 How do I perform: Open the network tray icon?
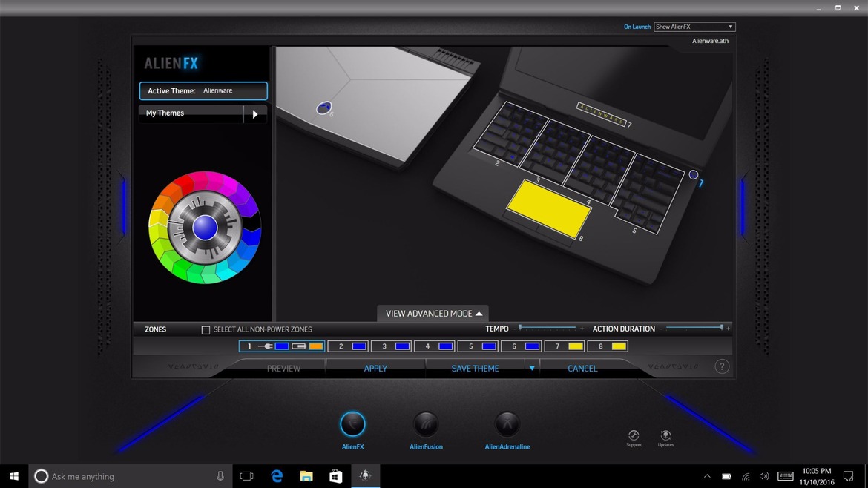[x=746, y=476]
